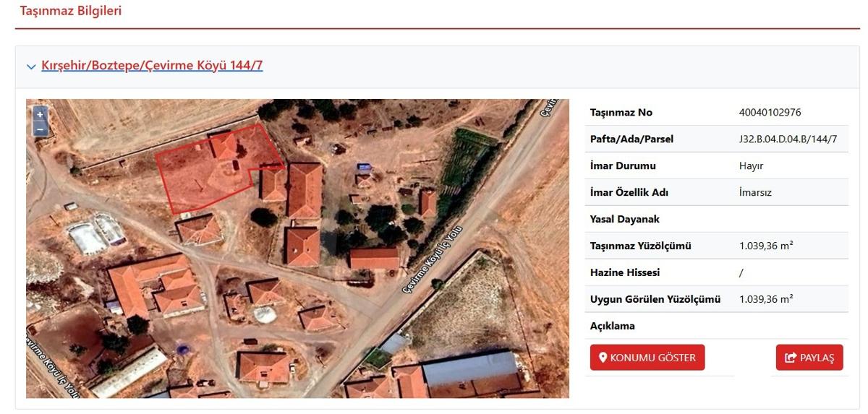The width and height of the screenshot is (868, 414).
Task: Select the Taşınmaz No value 40040102976
Action: [770, 112]
